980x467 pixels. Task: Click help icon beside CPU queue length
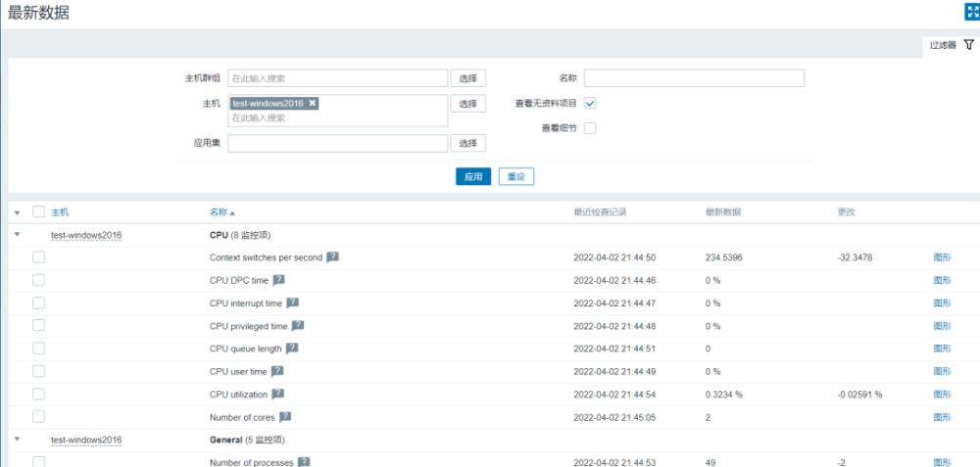tap(291, 349)
